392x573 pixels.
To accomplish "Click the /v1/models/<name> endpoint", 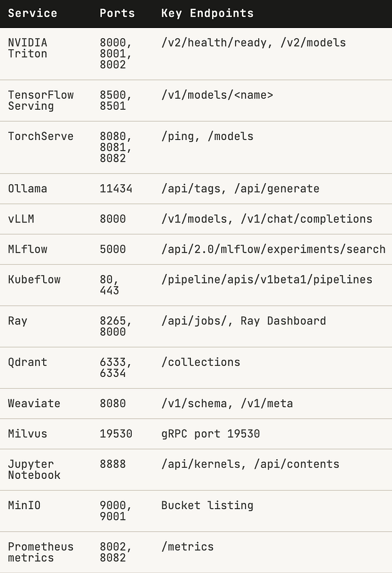I will pos(217,95).
